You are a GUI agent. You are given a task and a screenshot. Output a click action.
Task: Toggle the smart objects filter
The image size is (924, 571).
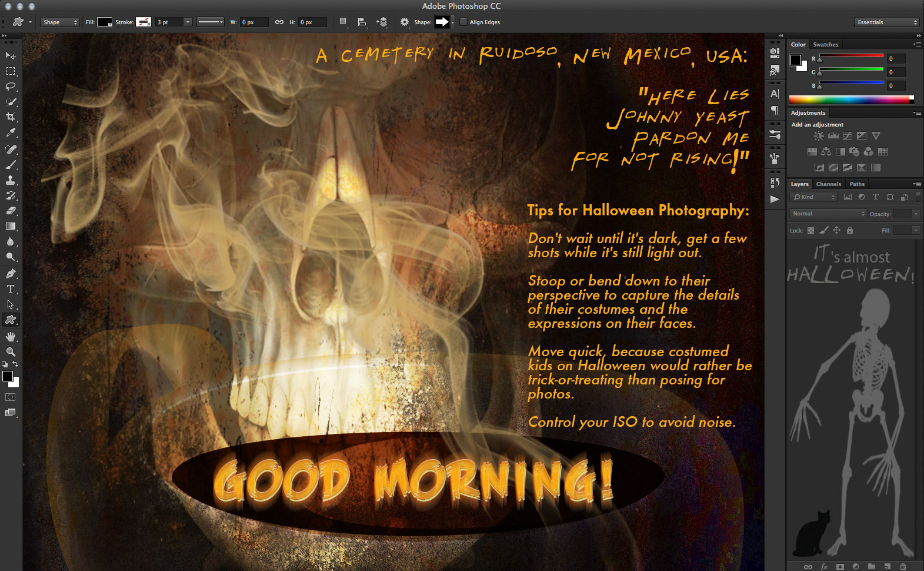coord(904,197)
